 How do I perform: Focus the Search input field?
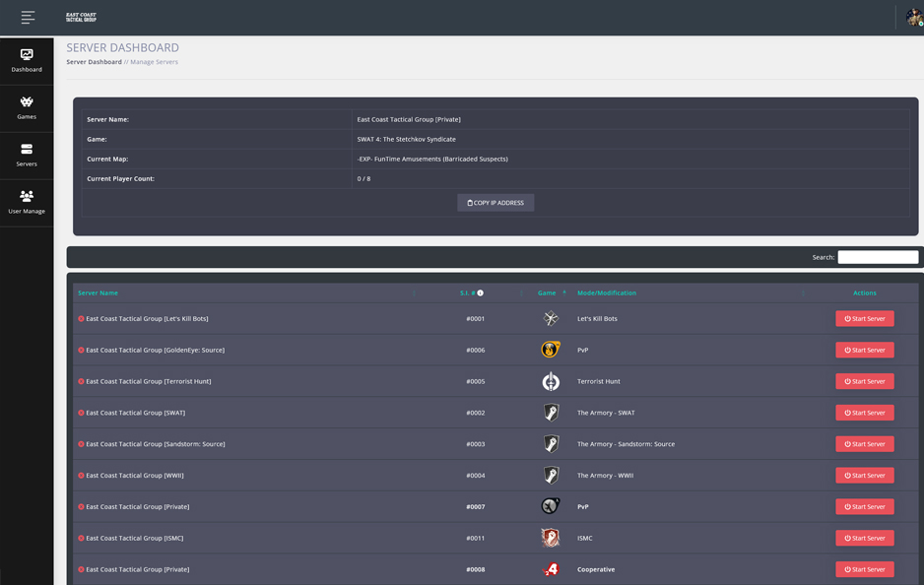878,257
